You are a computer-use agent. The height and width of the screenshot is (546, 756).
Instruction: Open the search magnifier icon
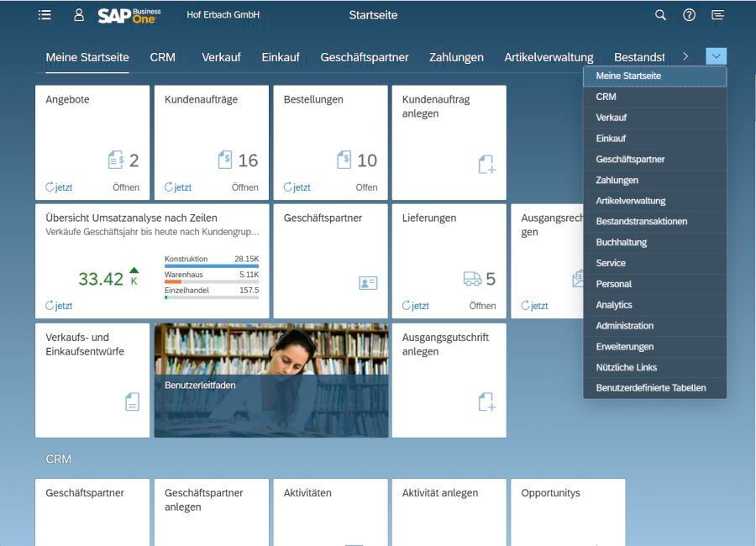[660, 15]
